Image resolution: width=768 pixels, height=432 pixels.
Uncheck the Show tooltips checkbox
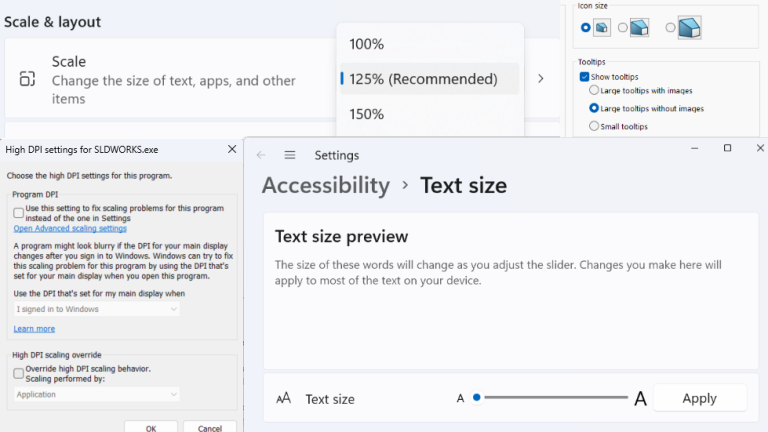pyautogui.click(x=584, y=76)
